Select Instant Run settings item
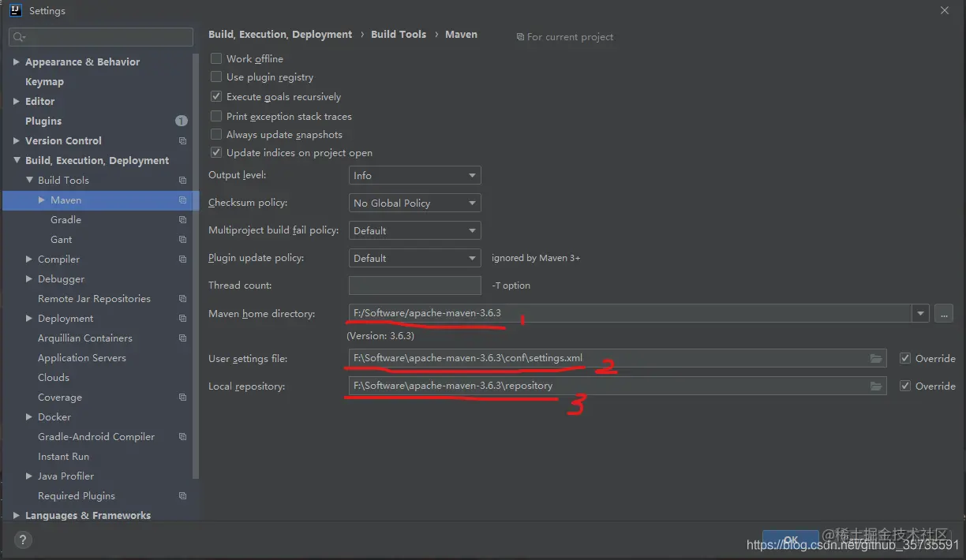This screenshot has width=966, height=560. point(63,457)
